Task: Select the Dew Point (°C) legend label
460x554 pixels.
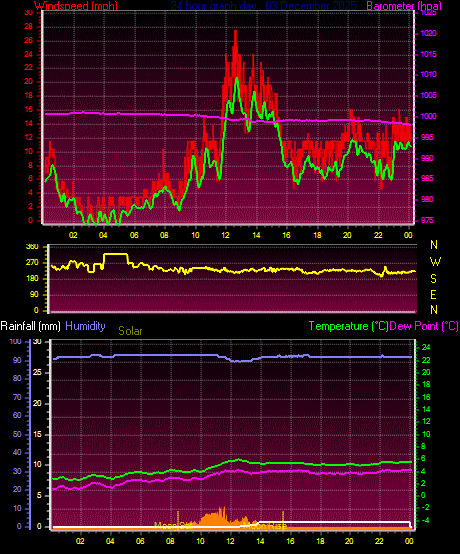Action: (424, 326)
